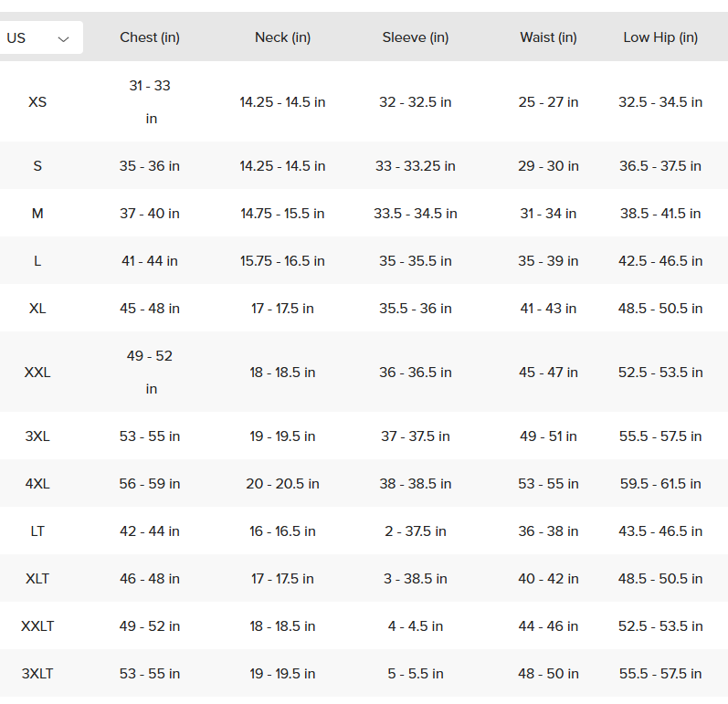
Task: Click the 4XL size row label
Action: (37, 484)
